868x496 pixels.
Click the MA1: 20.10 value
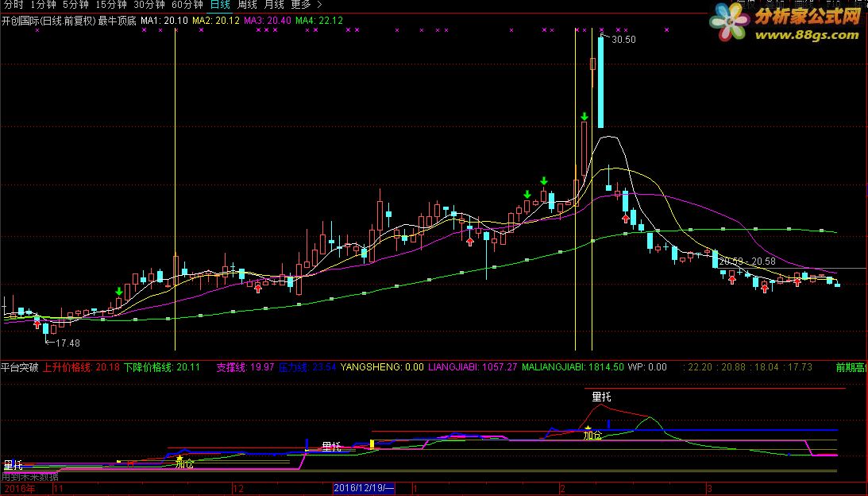(x=164, y=21)
